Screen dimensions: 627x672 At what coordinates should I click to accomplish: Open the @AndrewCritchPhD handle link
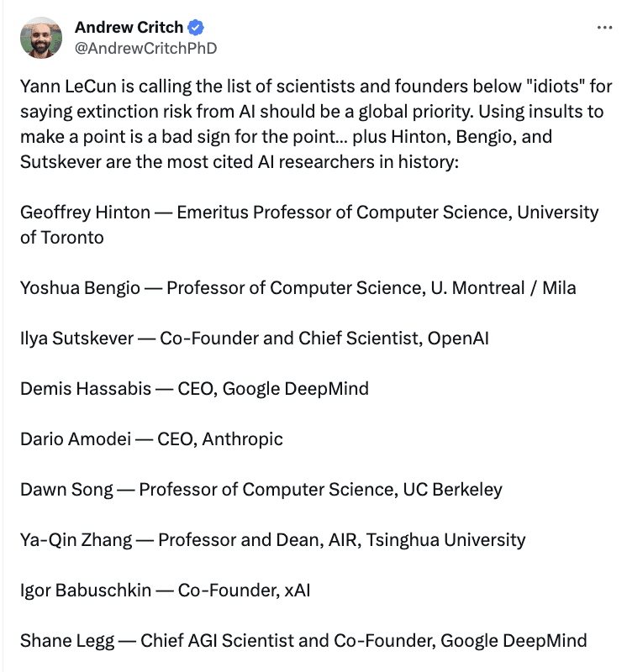pyautogui.click(x=145, y=48)
